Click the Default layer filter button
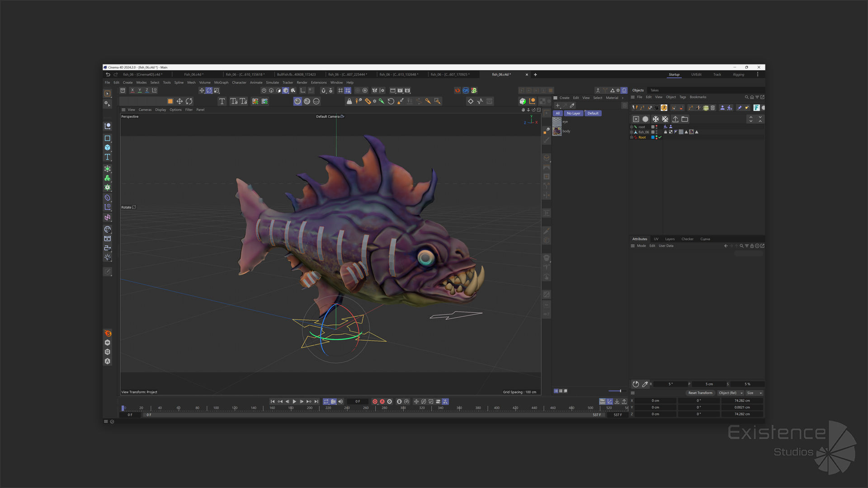This screenshot has height=488, width=868. click(593, 113)
